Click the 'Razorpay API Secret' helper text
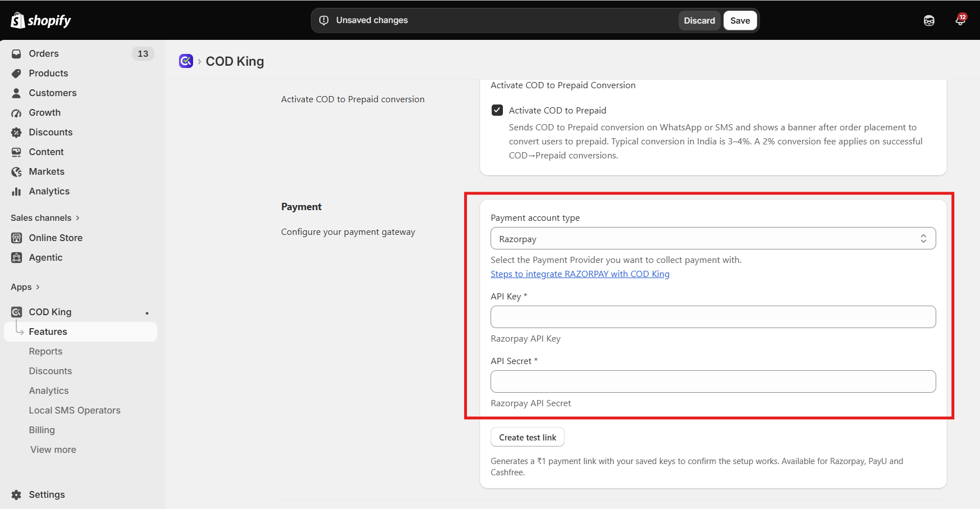Image resolution: width=980 pixels, height=509 pixels. pos(530,403)
